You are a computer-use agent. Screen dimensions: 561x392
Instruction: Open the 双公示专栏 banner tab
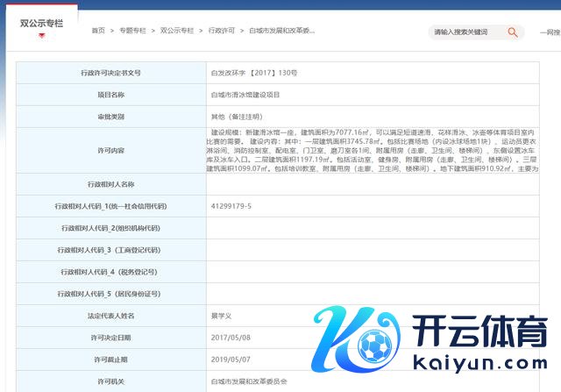point(41,24)
